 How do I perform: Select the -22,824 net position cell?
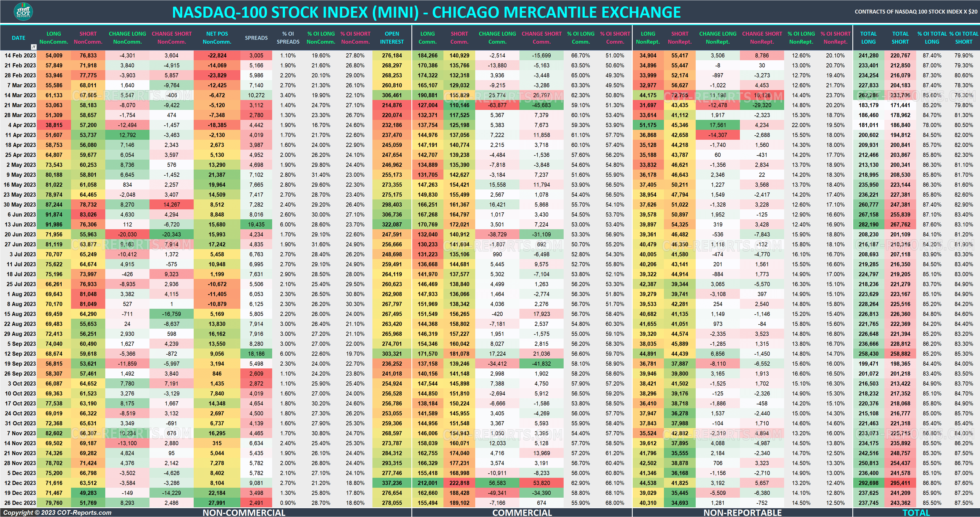pyautogui.click(x=217, y=55)
